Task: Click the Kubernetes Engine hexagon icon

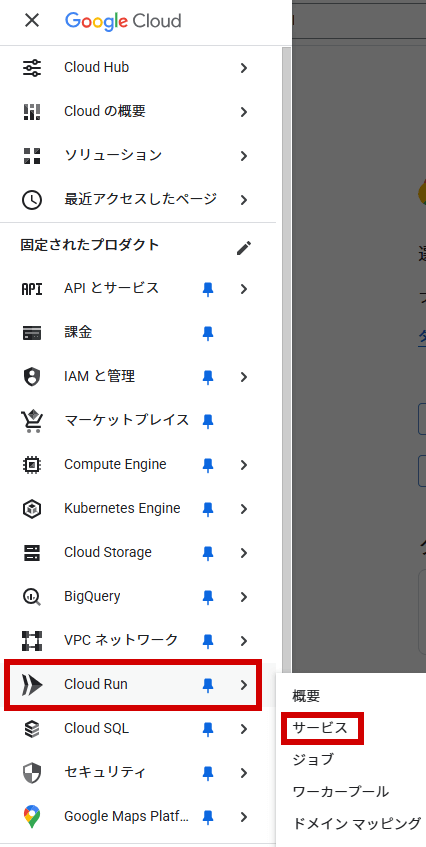Action: coord(32,509)
